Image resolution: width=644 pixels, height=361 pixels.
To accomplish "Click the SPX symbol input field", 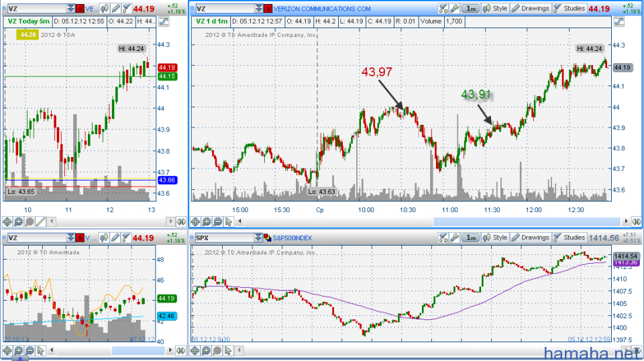I will (x=224, y=238).
